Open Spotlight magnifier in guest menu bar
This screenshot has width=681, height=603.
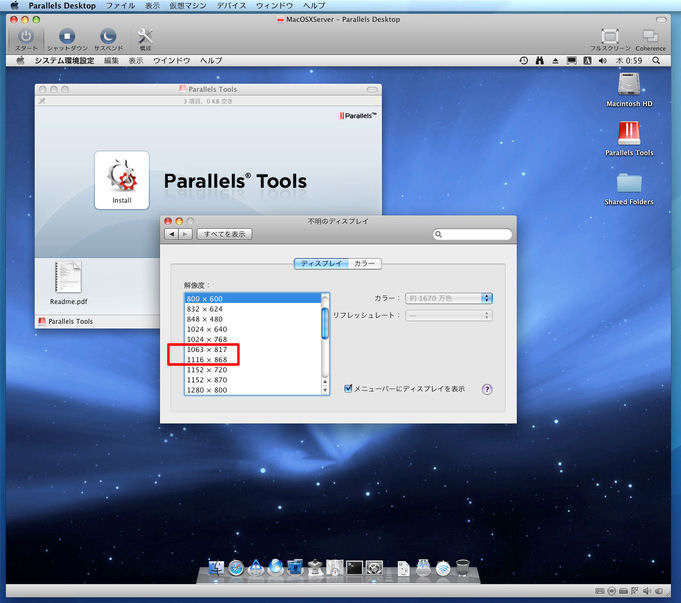[x=656, y=61]
